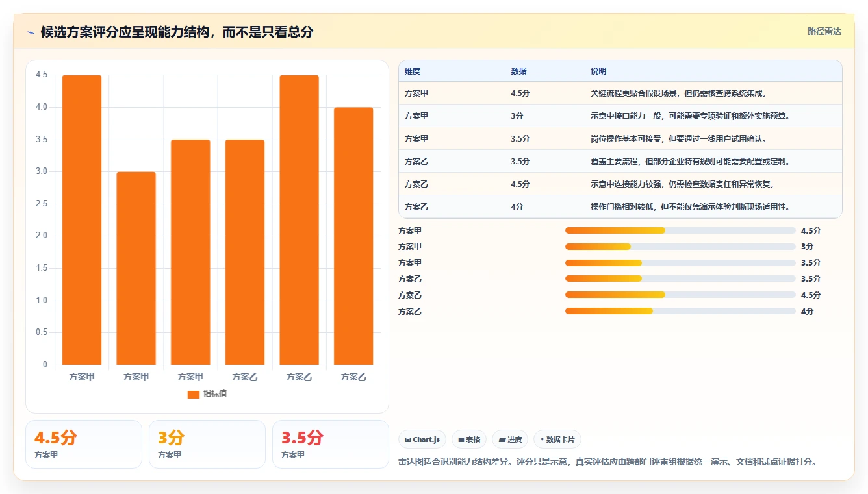Image resolution: width=868 pixels, height=494 pixels.
Task: Click the 方案甲 progress bar showing 3分
Action: pyautogui.click(x=680, y=247)
